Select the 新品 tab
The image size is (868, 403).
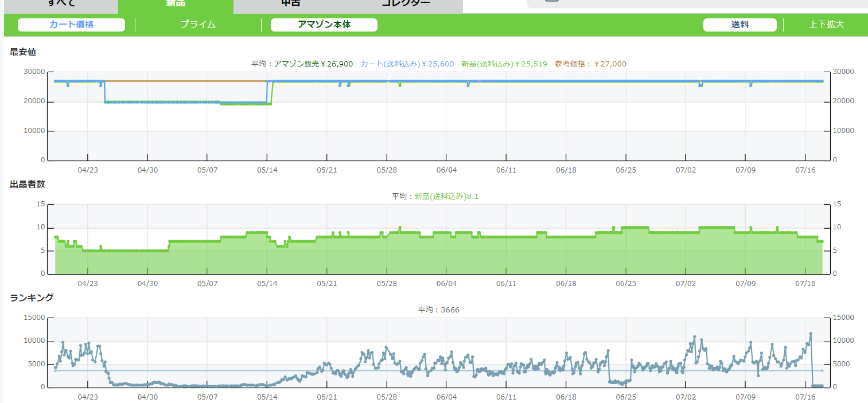[x=176, y=5]
